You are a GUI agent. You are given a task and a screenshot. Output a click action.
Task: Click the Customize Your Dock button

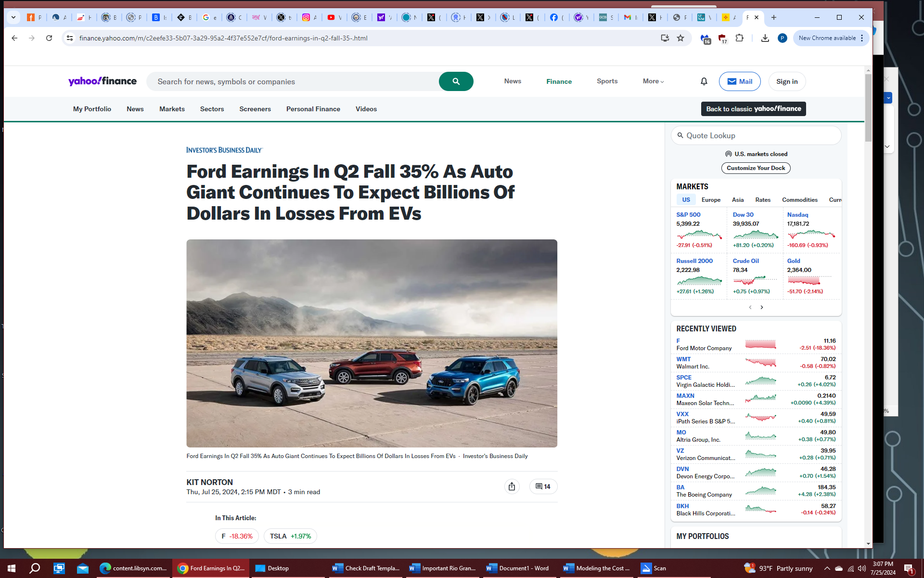[x=756, y=168]
